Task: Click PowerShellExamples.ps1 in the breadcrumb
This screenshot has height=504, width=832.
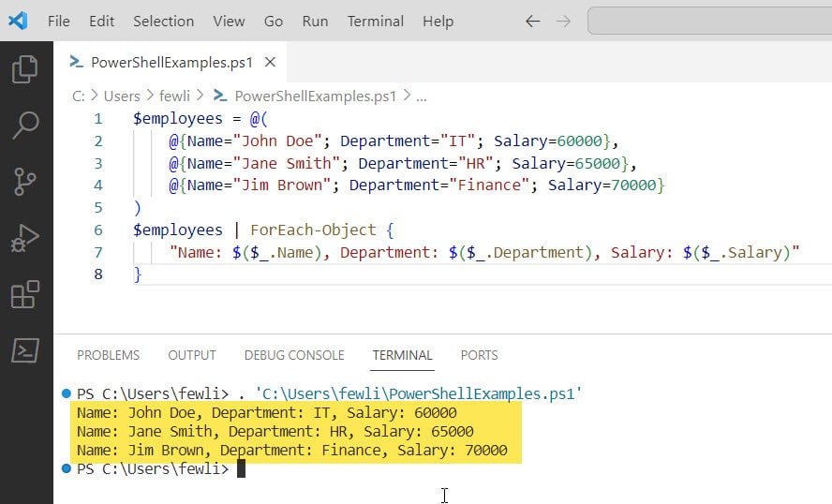Action: point(315,96)
